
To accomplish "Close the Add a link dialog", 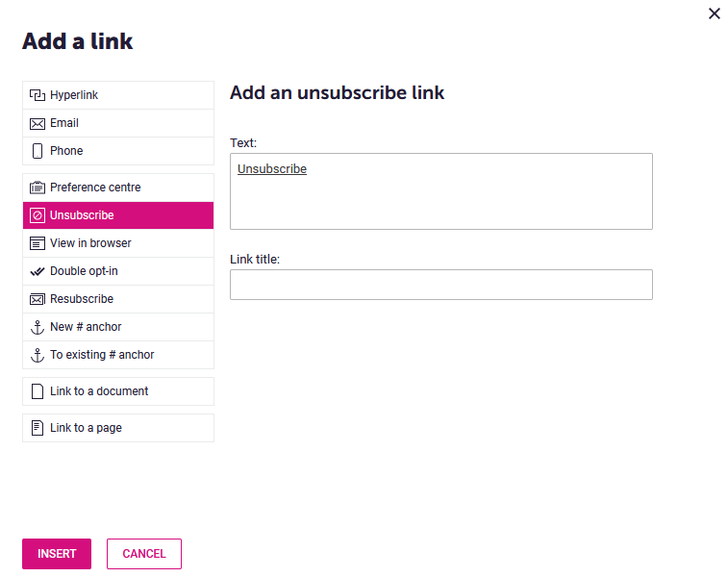I will tap(715, 13).
